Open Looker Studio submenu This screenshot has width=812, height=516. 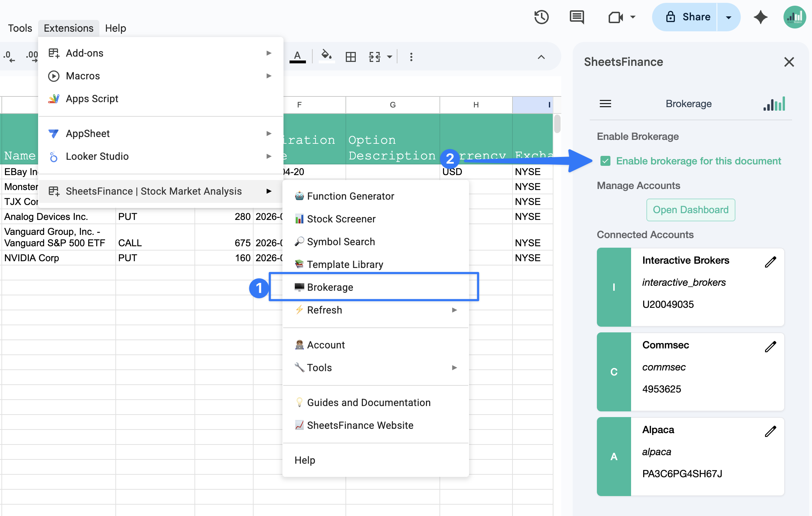click(160, 156)
